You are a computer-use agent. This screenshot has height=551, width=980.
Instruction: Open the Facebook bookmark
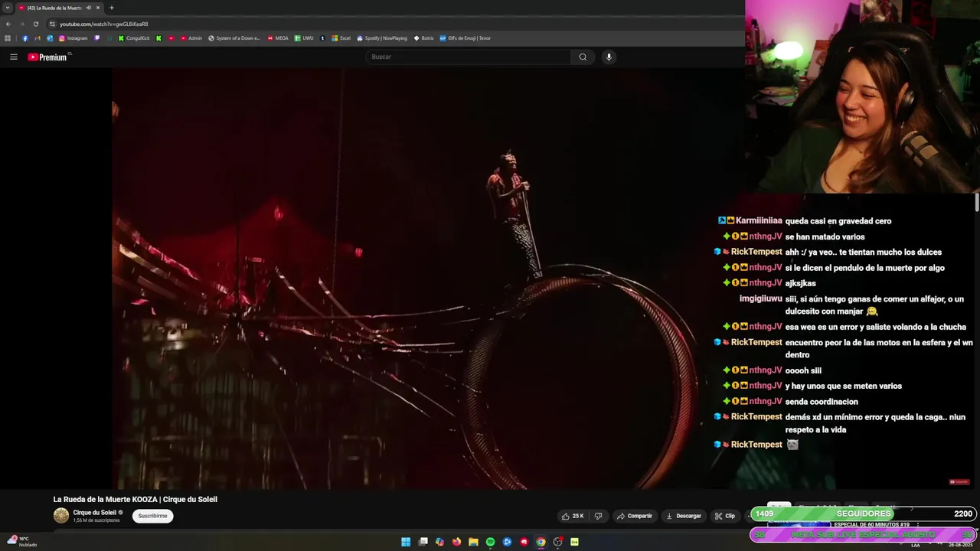[25, 38]
